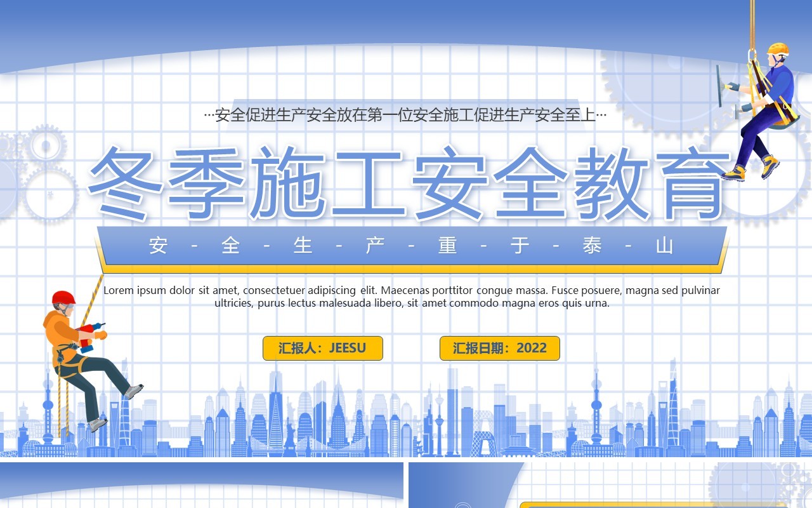
Task: Open the bottom-left slide preview
Action: [202, 485]
